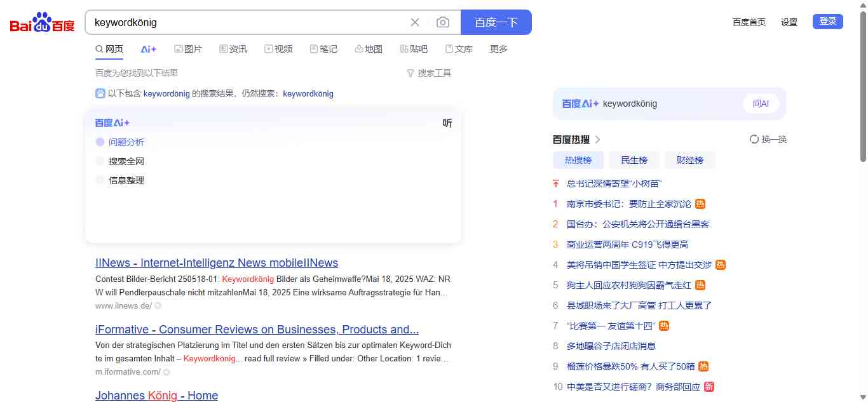Click the 热 badge next to 南京市委书记
868x402 pixels.
700,204
